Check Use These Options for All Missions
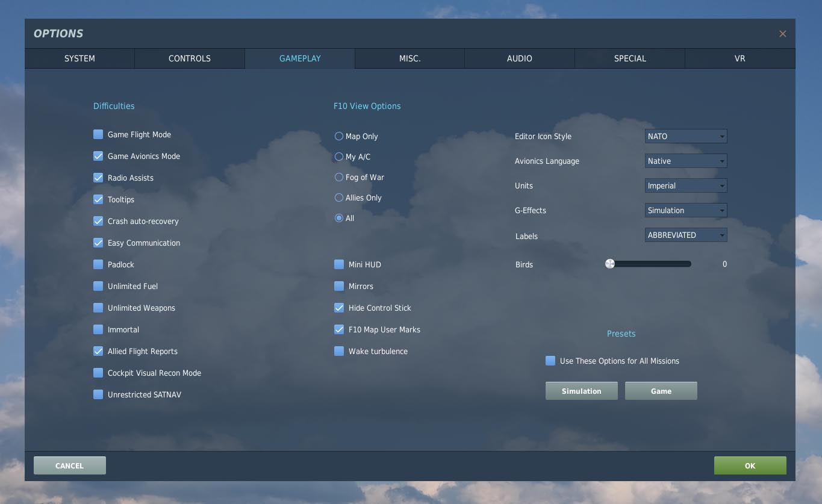Viewport: 822px width, 504px height. pyautogui.click(x=550, y=361)
